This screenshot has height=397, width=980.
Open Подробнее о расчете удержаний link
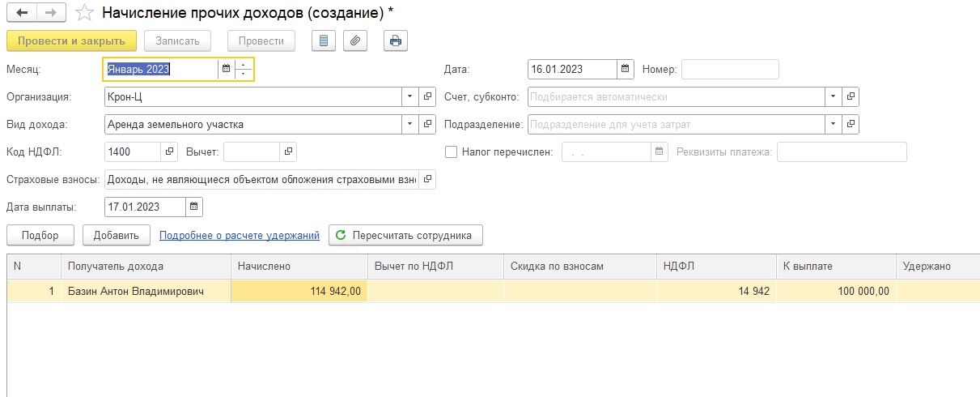point(240,236)
